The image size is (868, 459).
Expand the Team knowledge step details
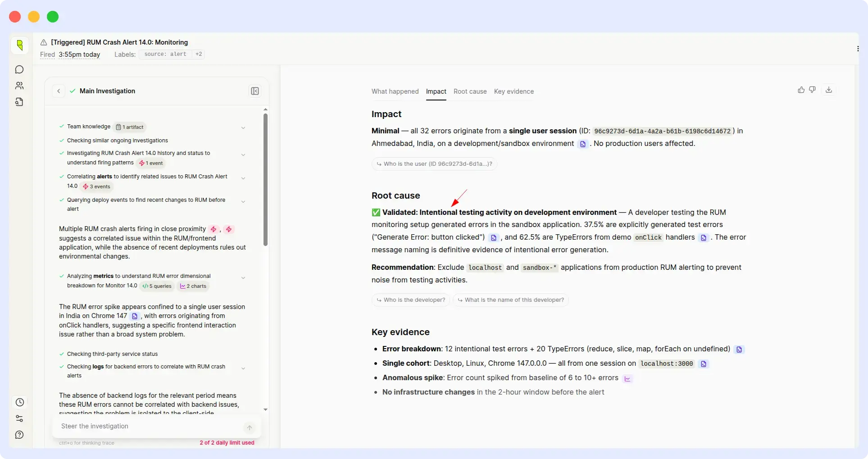pos(243,127)
